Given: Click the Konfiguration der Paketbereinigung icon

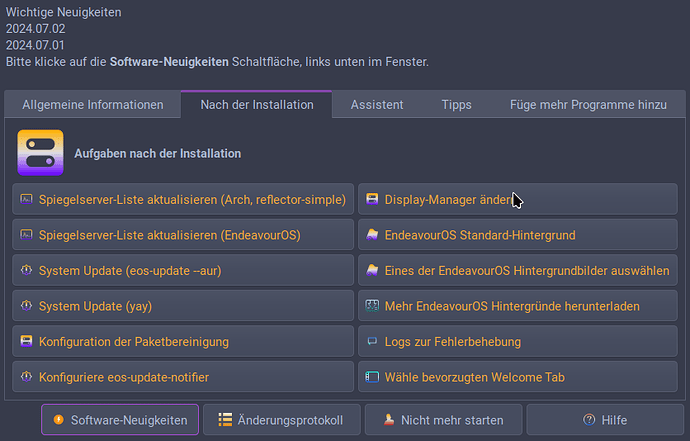Looking at the screenshot, I should (26, 341).
